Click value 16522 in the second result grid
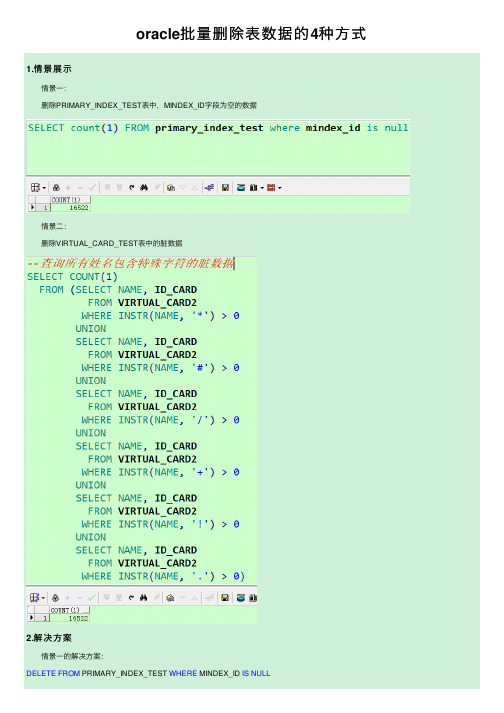This screenshot has height=713, width=504. coord(78,618)
